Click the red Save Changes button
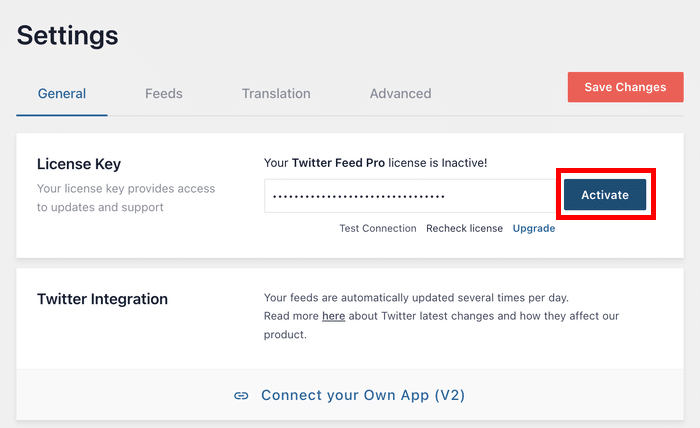Viewport: 700px width, 428px height. [625, 87]
